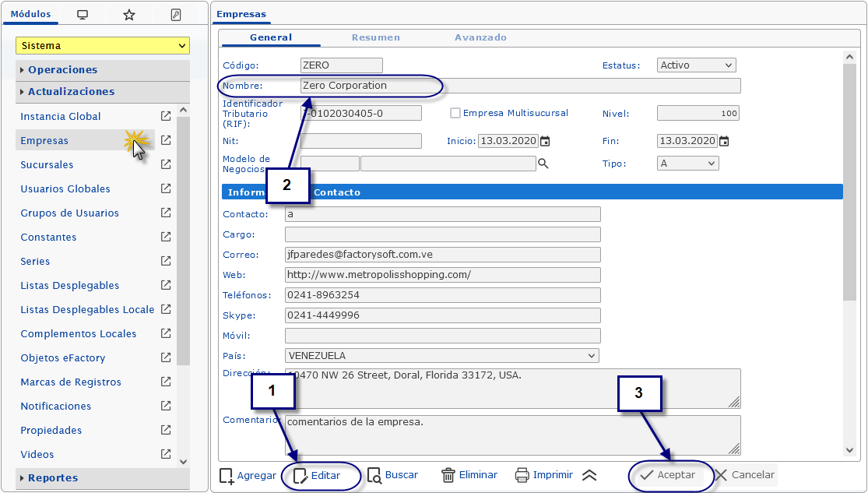Open the Estatus dropdown
The image size is (868, 493).
pyautogui.click(x=696, y=65)
